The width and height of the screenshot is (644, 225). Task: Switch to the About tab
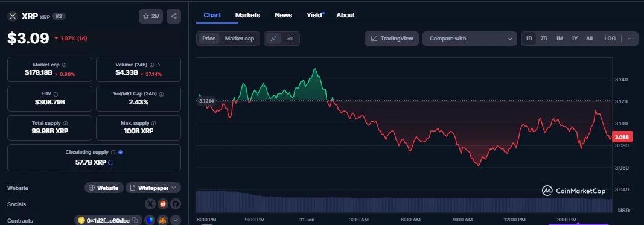coord(345,15)
